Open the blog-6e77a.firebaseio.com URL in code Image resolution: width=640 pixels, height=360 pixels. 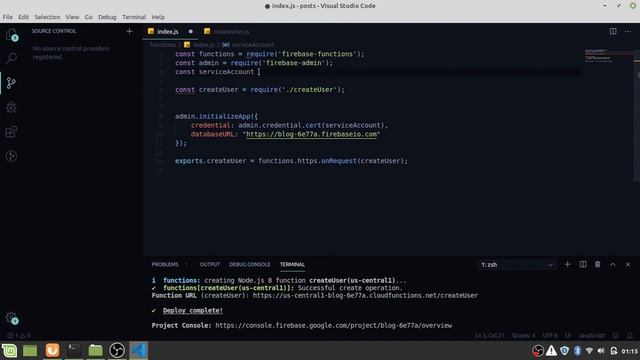tap(311, 134)
